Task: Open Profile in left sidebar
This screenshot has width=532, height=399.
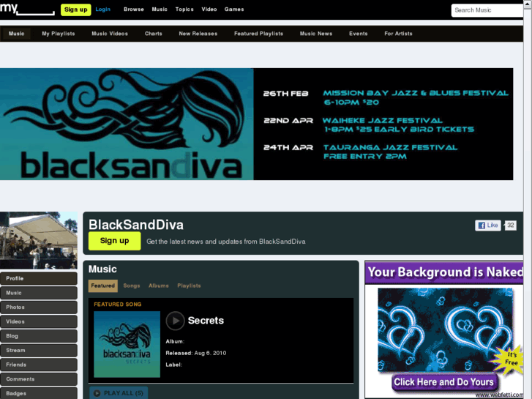Action: [39, 278]
